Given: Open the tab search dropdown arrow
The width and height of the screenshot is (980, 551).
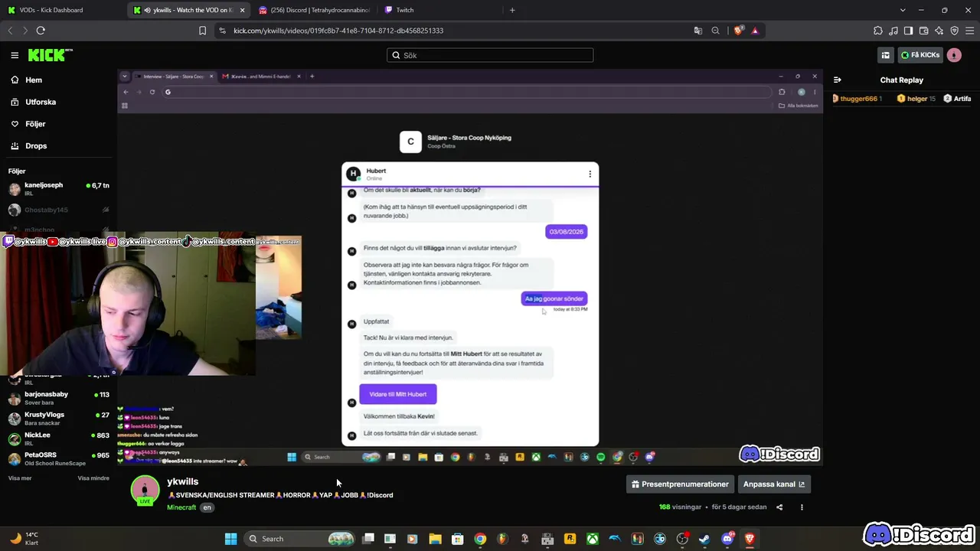Looking at the screenshot, I should 903,10.
